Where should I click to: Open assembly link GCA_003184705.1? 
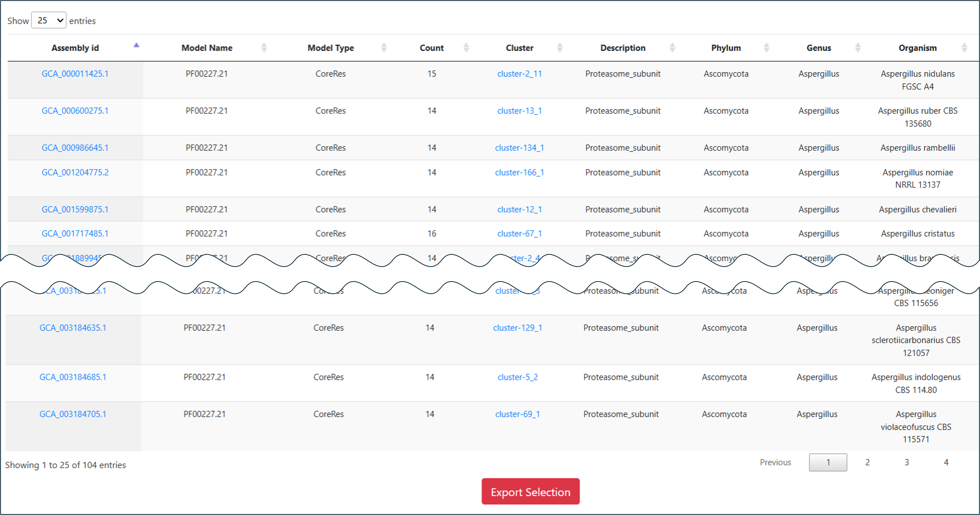pyautogui.click(x=73, y=414)
